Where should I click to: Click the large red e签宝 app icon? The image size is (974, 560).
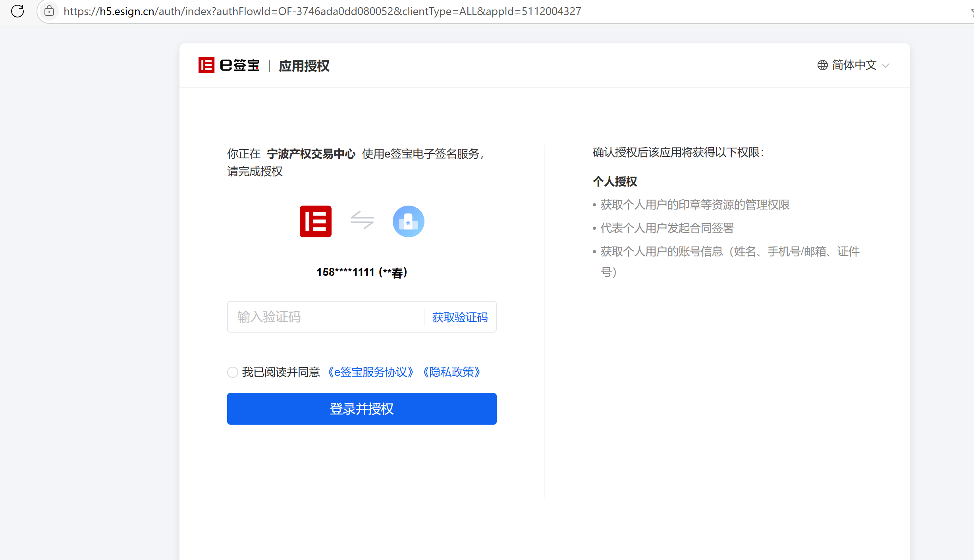(x=315, y=221)
